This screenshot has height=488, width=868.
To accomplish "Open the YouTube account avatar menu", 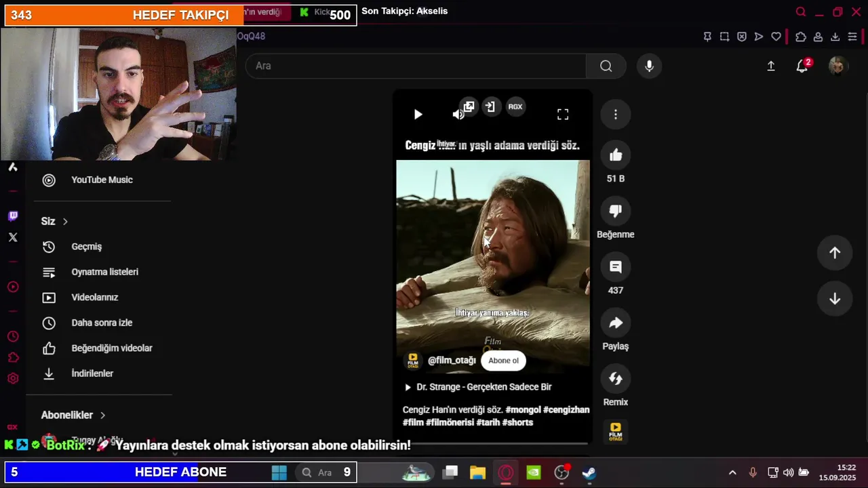I will 837,66.
